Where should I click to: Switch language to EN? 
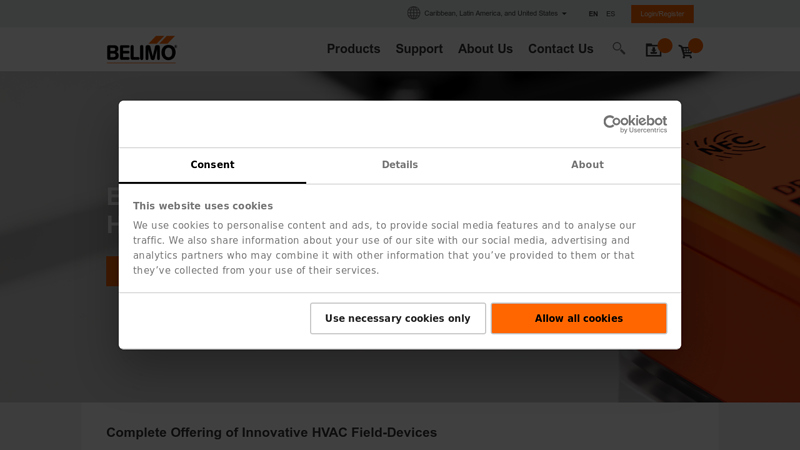(593, 14)
